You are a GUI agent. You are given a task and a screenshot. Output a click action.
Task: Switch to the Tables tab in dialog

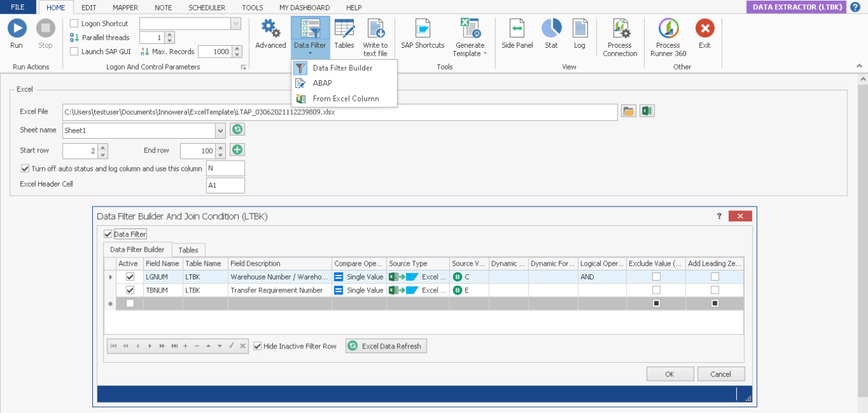click(188, 250)
